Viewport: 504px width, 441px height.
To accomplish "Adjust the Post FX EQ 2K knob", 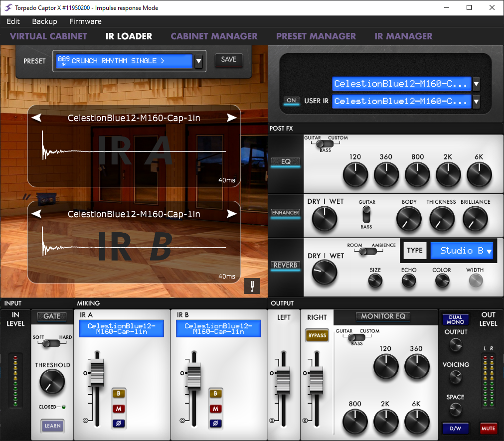I will click(x=448, y=175).
